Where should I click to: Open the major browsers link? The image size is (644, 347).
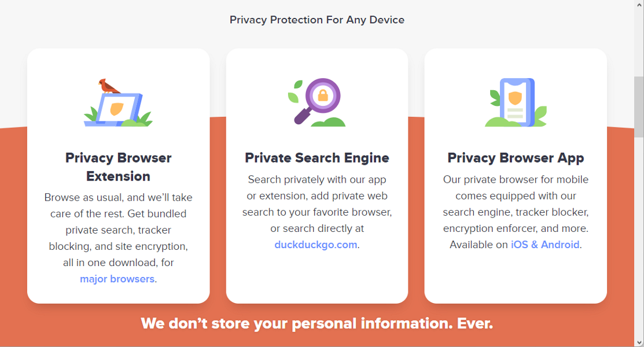click(x=117, y=279)
